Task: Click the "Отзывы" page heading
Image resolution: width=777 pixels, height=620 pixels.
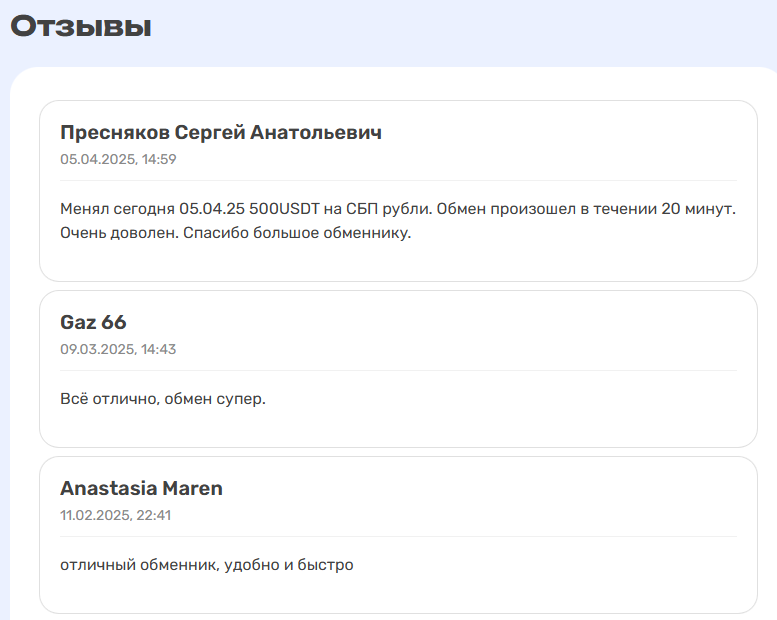Action: coord(81,26)
